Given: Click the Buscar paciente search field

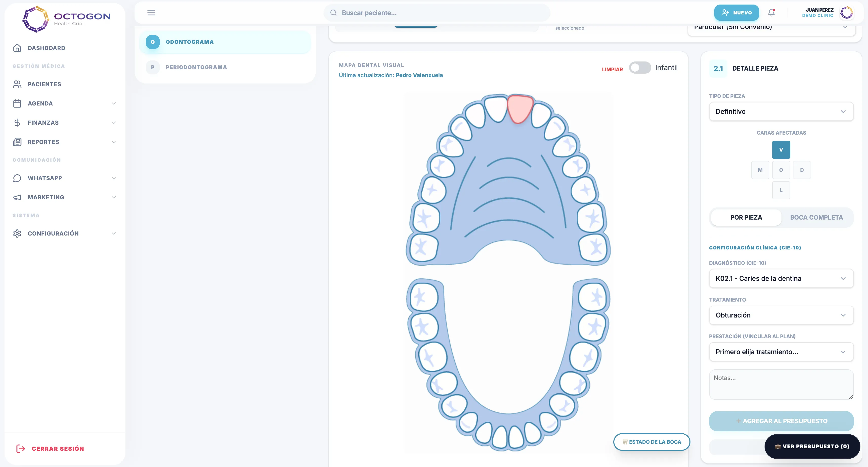Looking at the screenshot, I should (437, 13).
